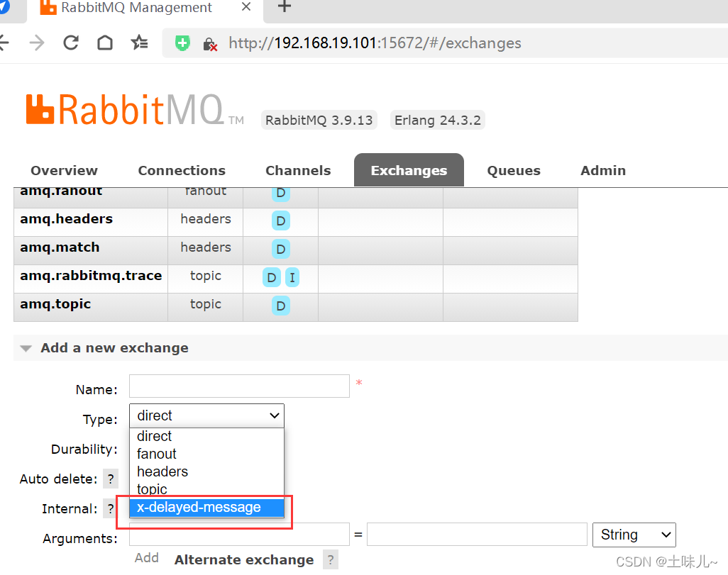Click the Alternate exchange argument shortcut
728x575 pixels.
[x=244, y=559]
